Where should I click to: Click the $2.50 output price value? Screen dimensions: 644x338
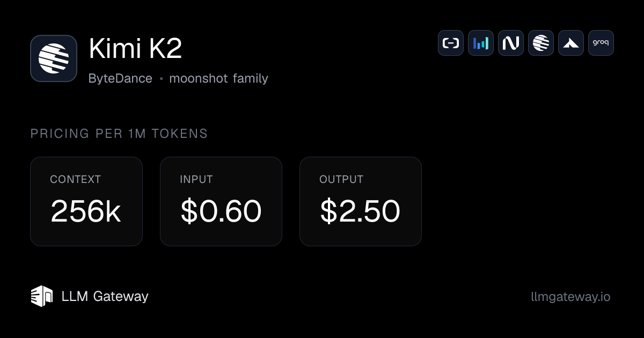click(x=361, y=211)
